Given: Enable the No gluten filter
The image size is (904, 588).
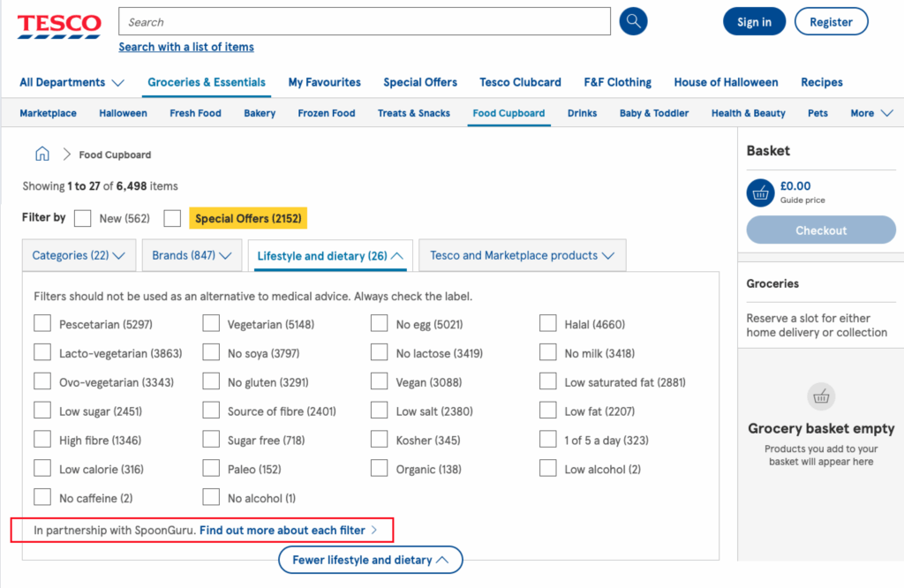Looking at the screenshot, I should (x=211, y=382).
